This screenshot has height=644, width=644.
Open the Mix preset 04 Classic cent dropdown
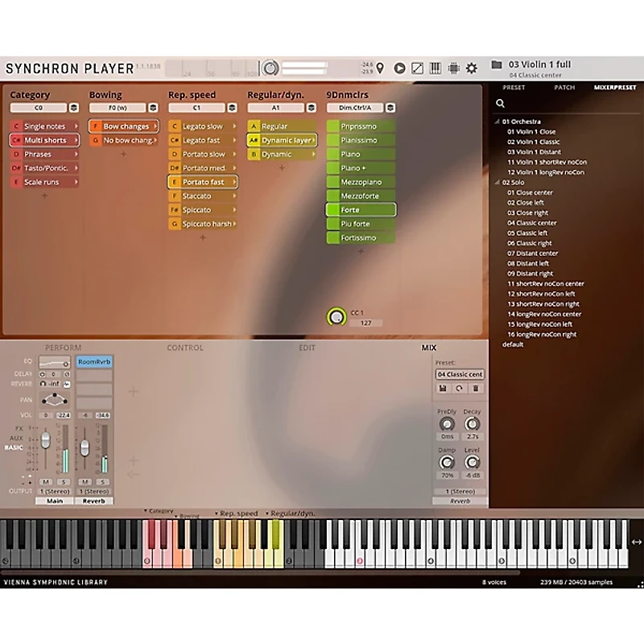click(460, 374)
